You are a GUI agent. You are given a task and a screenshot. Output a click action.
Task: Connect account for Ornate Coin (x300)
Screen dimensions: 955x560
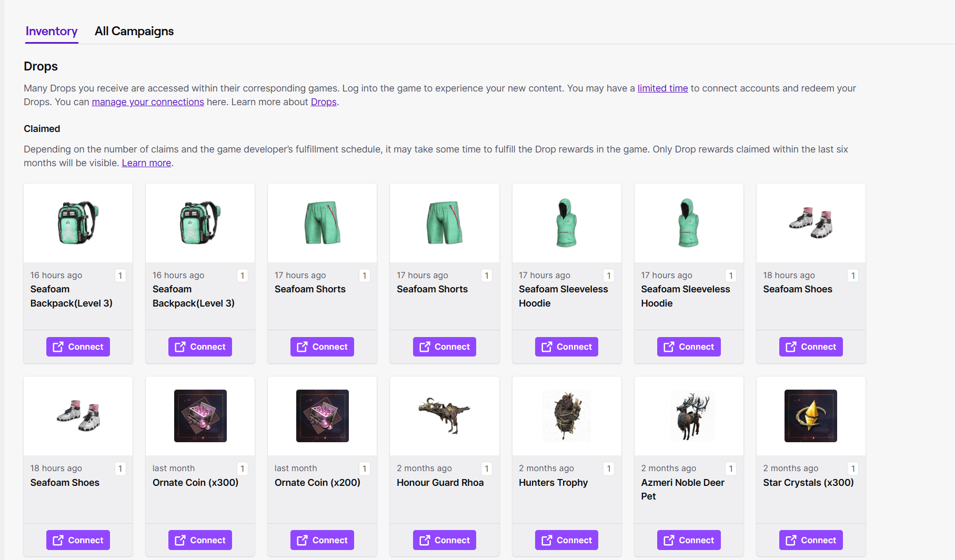point(200,540)
